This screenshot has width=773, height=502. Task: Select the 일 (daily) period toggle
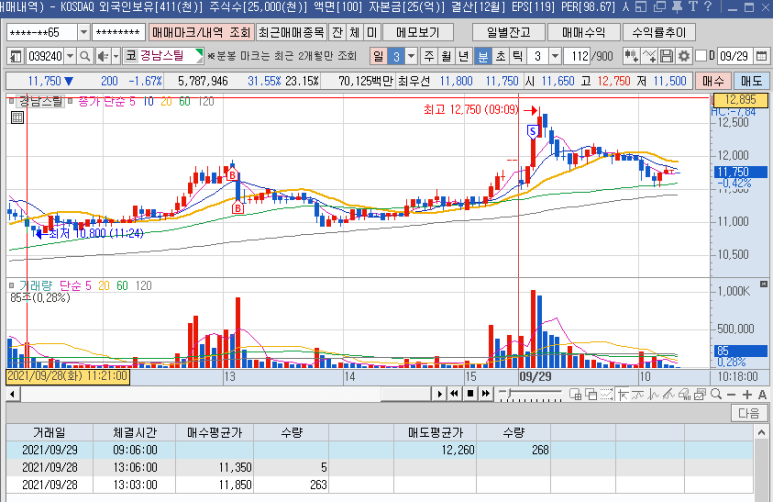tap(378, 56)
